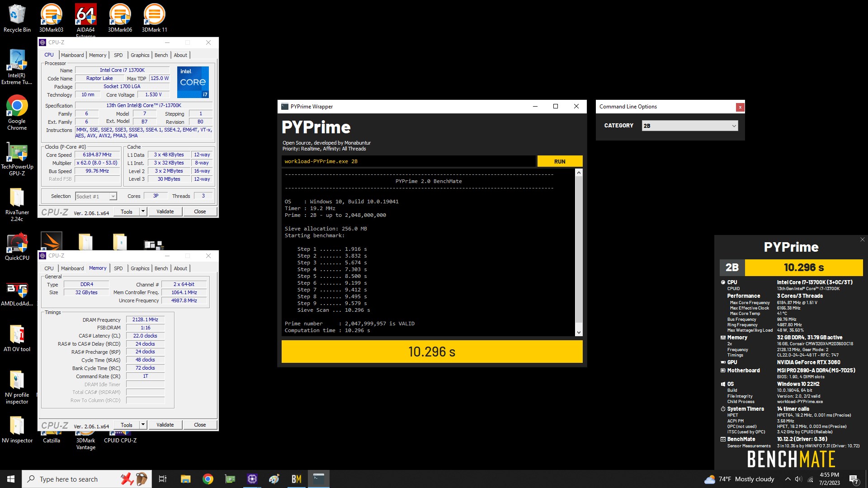
Task: Close the BenchMate PYPrime result overlay
Action: [x=862, y=239]
